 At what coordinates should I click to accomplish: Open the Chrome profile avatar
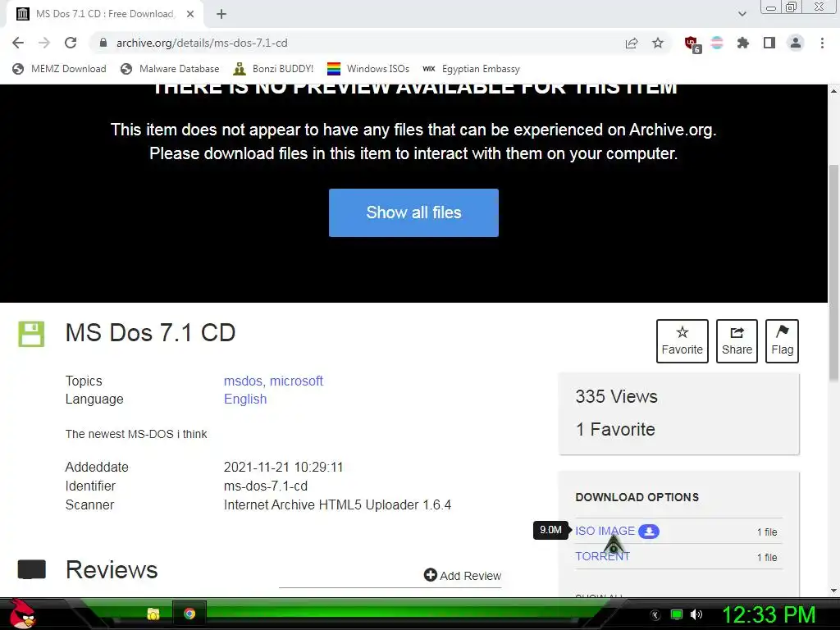click(796, 43)
